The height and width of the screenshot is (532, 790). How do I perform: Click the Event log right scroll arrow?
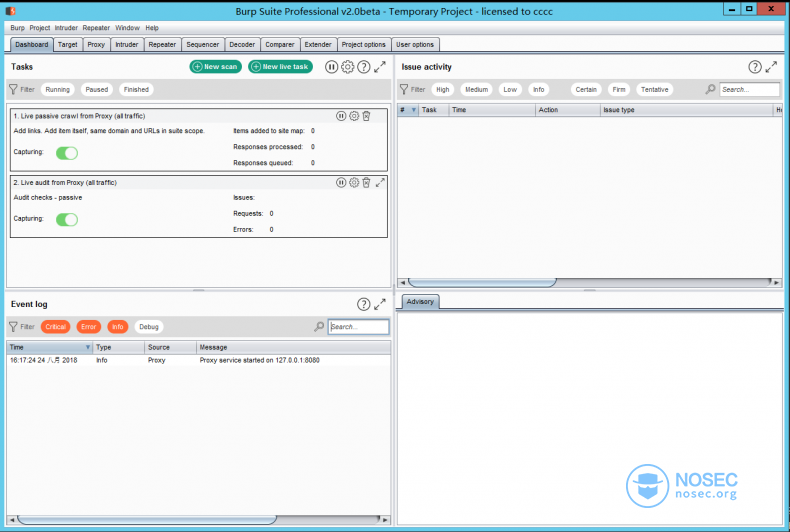pos(385,519)
